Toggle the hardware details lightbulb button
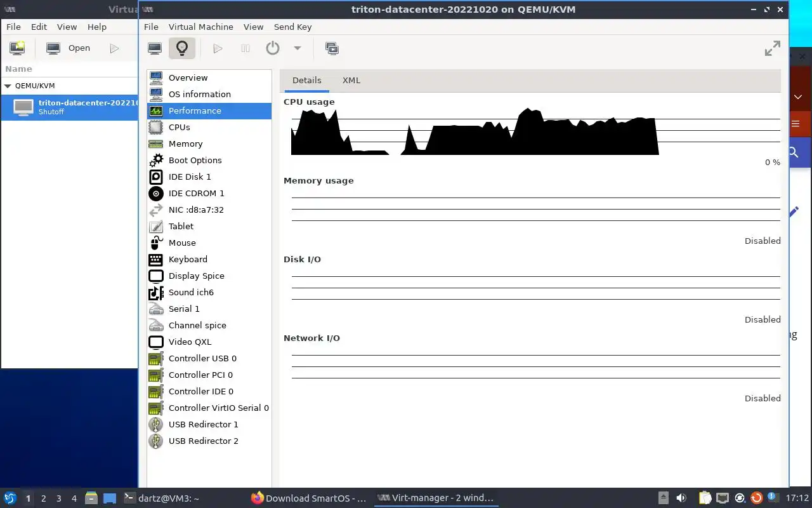The image size is (812, 508). 182,48
